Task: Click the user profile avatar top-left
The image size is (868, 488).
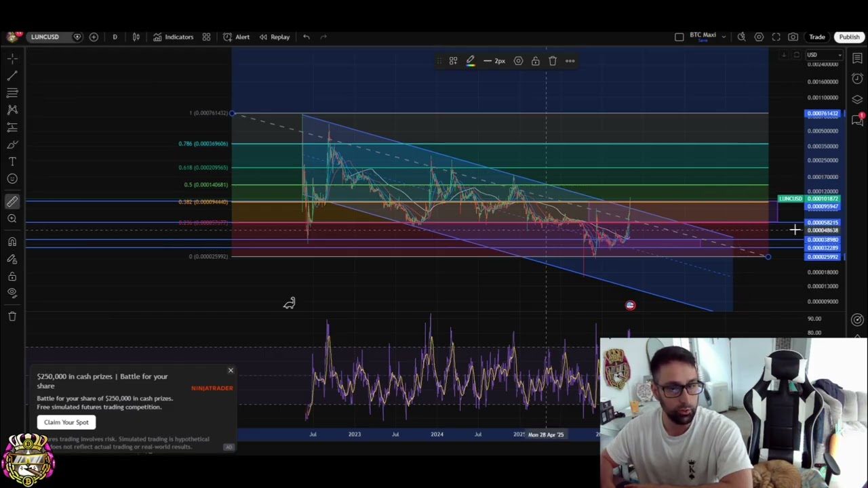Action: (12, 37)
